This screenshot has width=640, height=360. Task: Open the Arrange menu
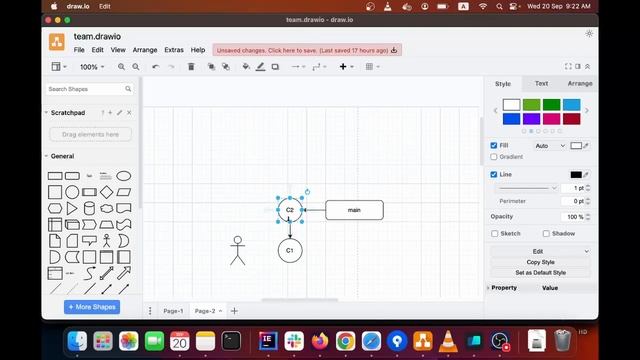[145, 50]
